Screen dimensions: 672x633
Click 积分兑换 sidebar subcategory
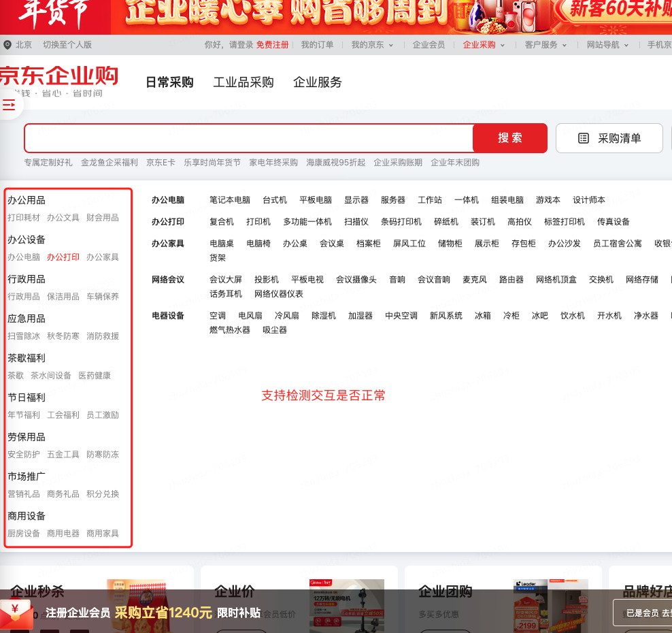click(x=103, y=493)
